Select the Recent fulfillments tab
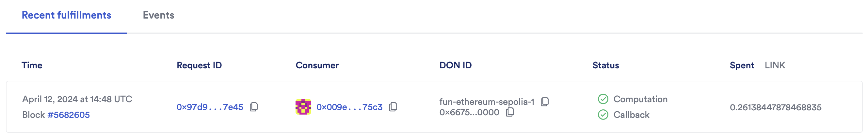Image resolution: width=868 pixels, height=138 pixels. coord(66,15)
